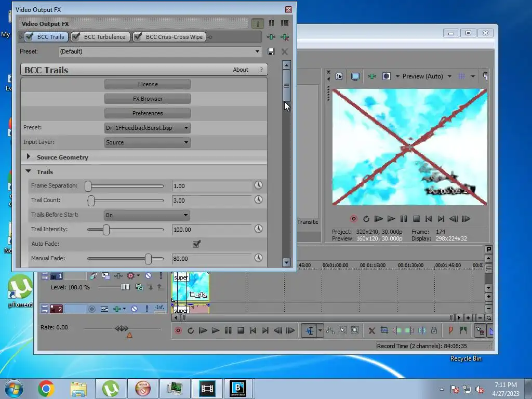Open track 1 Track FX

pos(118,276)
